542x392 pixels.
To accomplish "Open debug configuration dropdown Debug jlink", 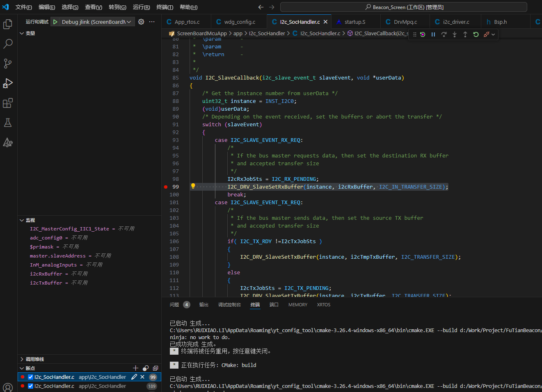I will point(97,22).
